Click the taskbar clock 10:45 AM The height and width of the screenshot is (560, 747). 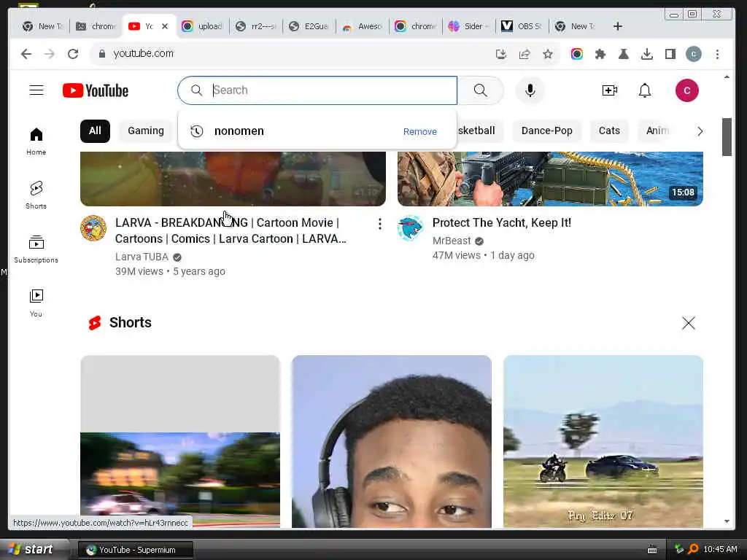pyautogui.click(x=720, y=550)
